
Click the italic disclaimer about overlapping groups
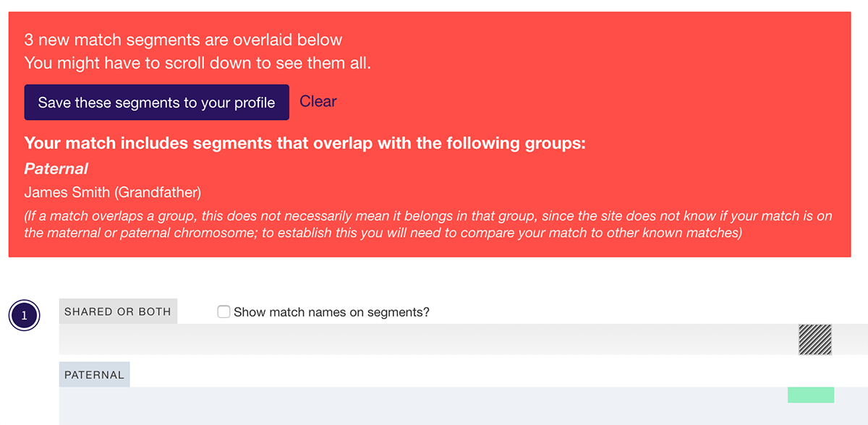pos(427,224)
